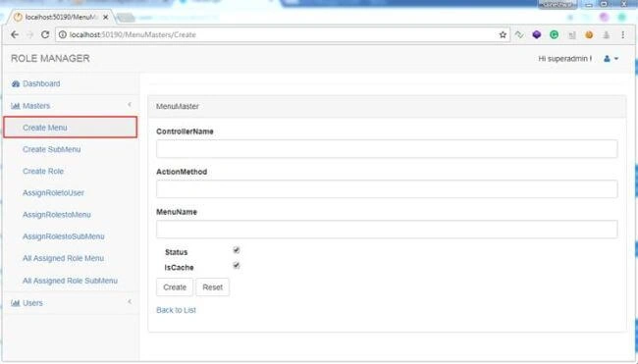Screen dimensions: 638x364
Task: Focus the ControllerName input field
Action: pyautogui.click(x=387, y=149)
